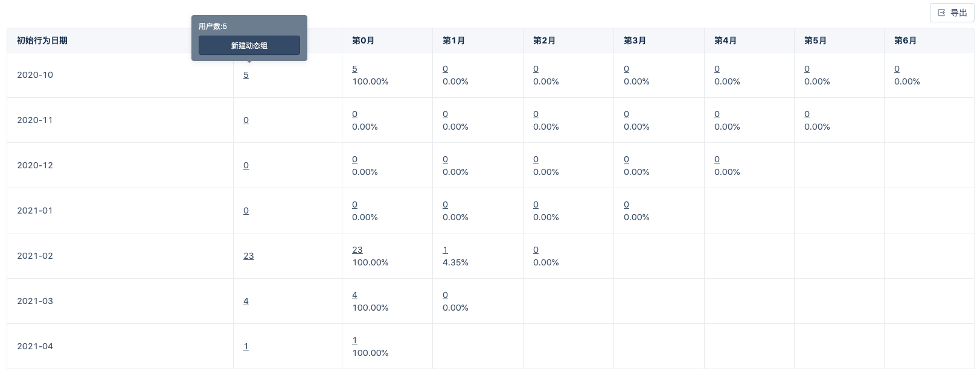Image resolution: width=980 pixels, height=377 pixels.
Task: Click the 第3月 column header
Action: [x=635, y=40]
